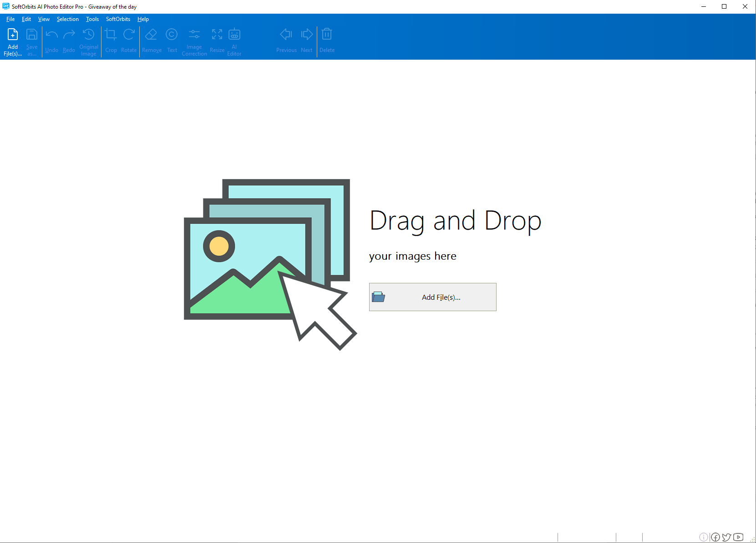The width and height of the screenshot is (756, 543).
Task: Open the YouTube icon in status bar
Action: (738, 537)
